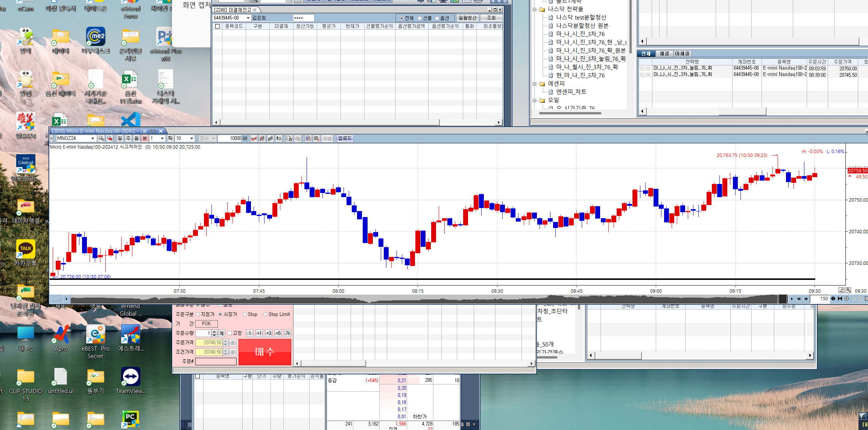This screenshot has height=430, width=868.
Task: Toggle the 고정 checkbox
Action: pyautogui.click(x=230, y=333)
